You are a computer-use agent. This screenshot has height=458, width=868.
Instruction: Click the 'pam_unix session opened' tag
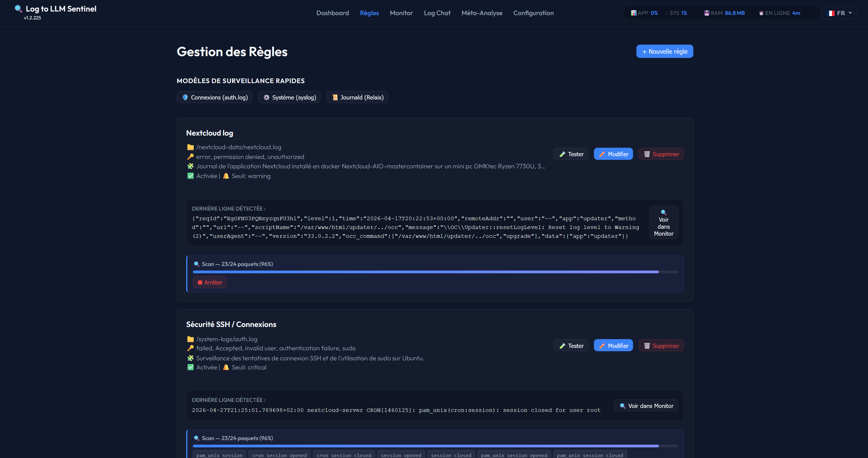click(x=514, y=455)
